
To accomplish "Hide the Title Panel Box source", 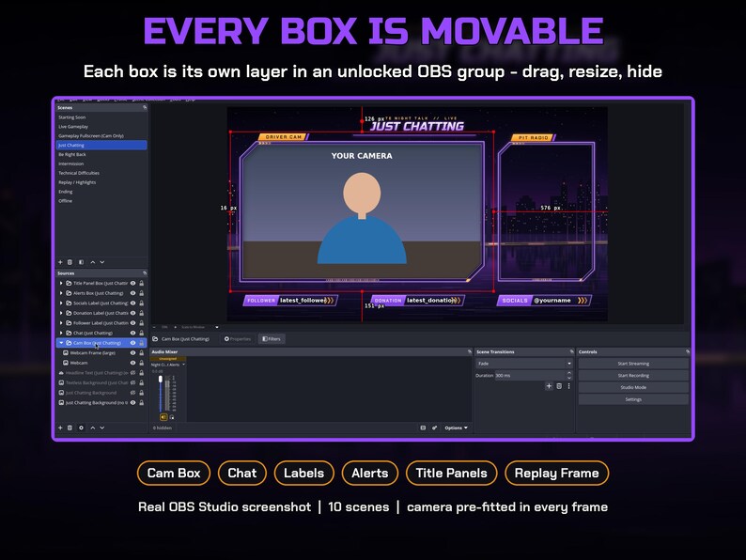I will point(133,283).
